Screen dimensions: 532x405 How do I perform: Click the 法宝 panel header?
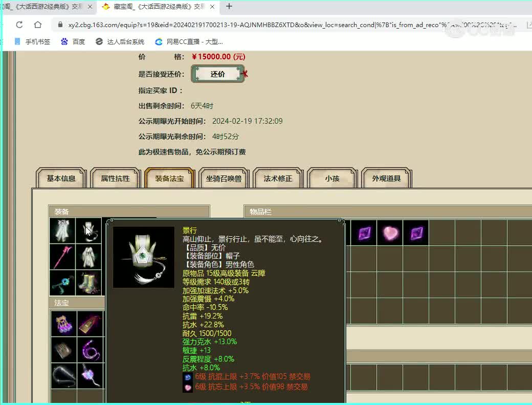tap(77, 303)
